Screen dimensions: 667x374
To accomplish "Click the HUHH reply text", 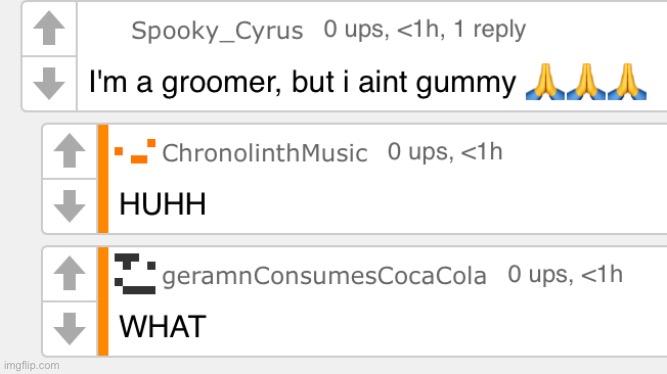I will tap(162, 204).
